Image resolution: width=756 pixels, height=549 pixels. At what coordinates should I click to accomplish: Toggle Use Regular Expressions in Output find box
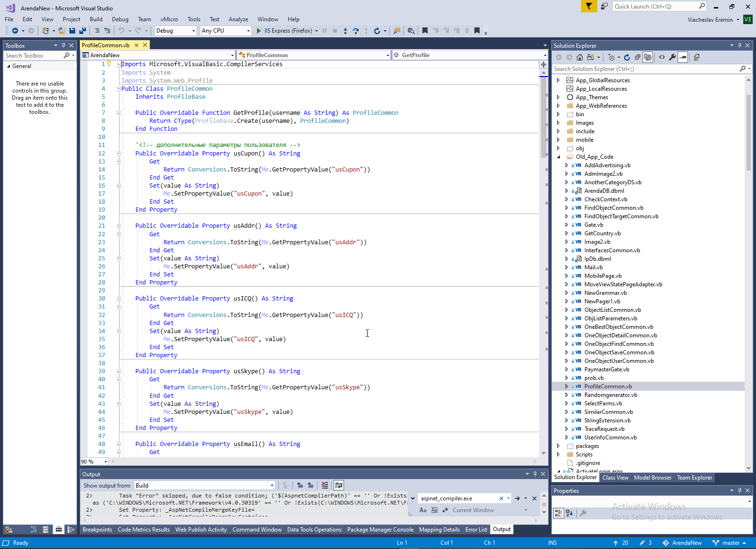(445, 510)
